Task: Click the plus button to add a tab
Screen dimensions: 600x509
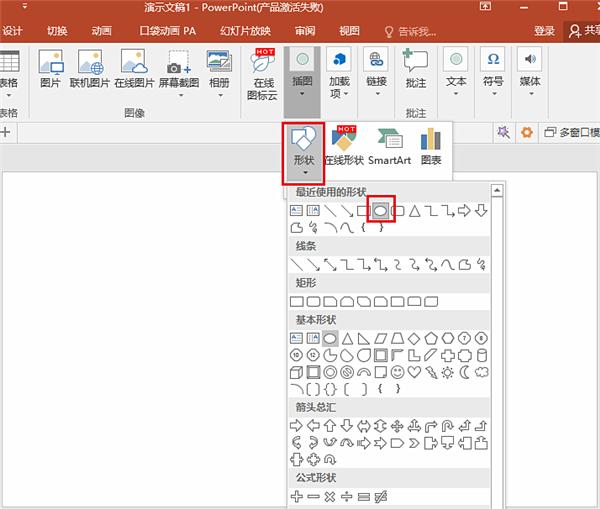Action: (5, 132)
